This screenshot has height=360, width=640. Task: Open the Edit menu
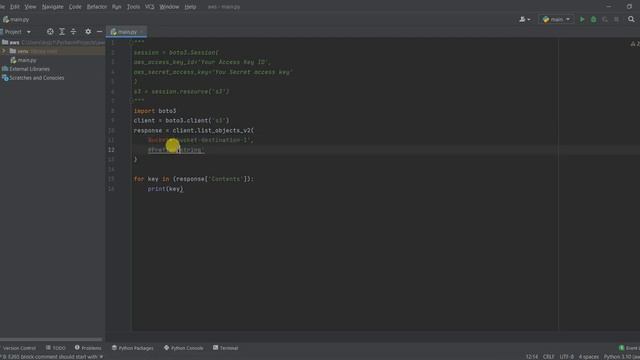[x=15, y=7]
